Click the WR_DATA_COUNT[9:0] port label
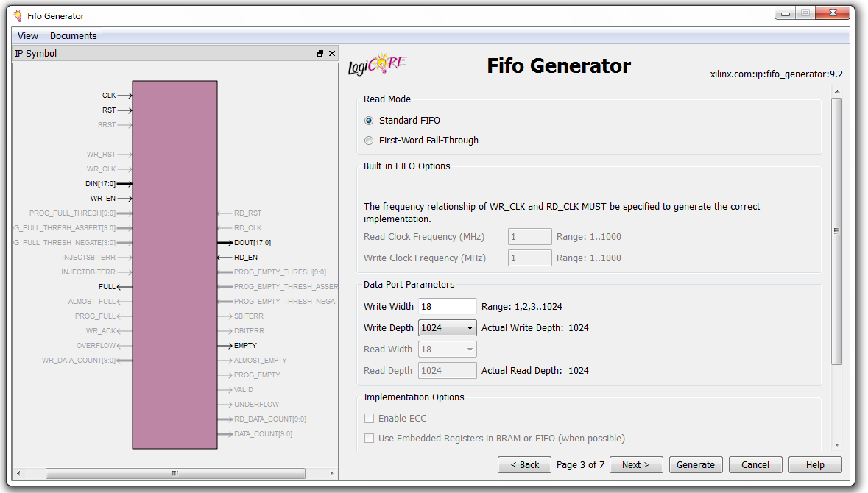 [80, 361]
